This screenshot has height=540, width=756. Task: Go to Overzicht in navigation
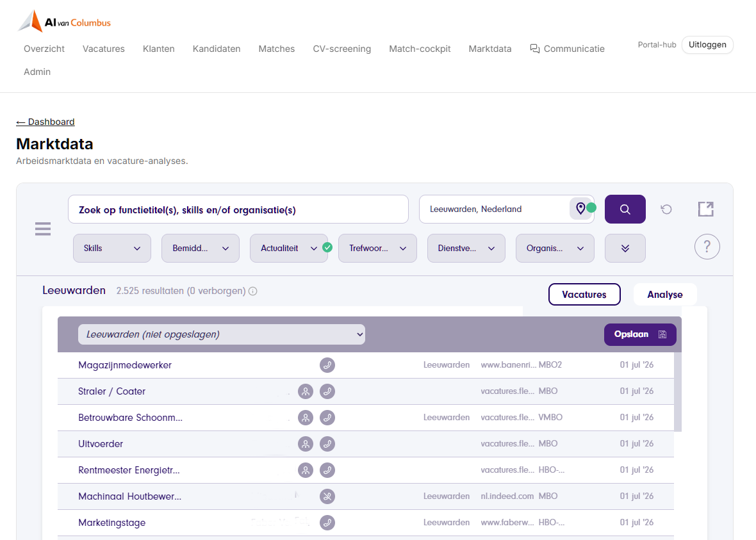pos(44,49)
